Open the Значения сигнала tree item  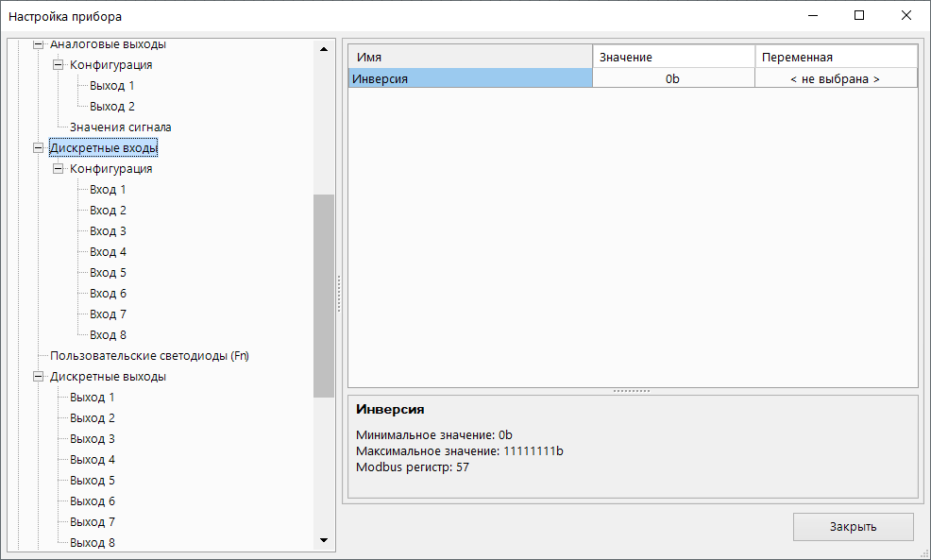click(120, 127)
